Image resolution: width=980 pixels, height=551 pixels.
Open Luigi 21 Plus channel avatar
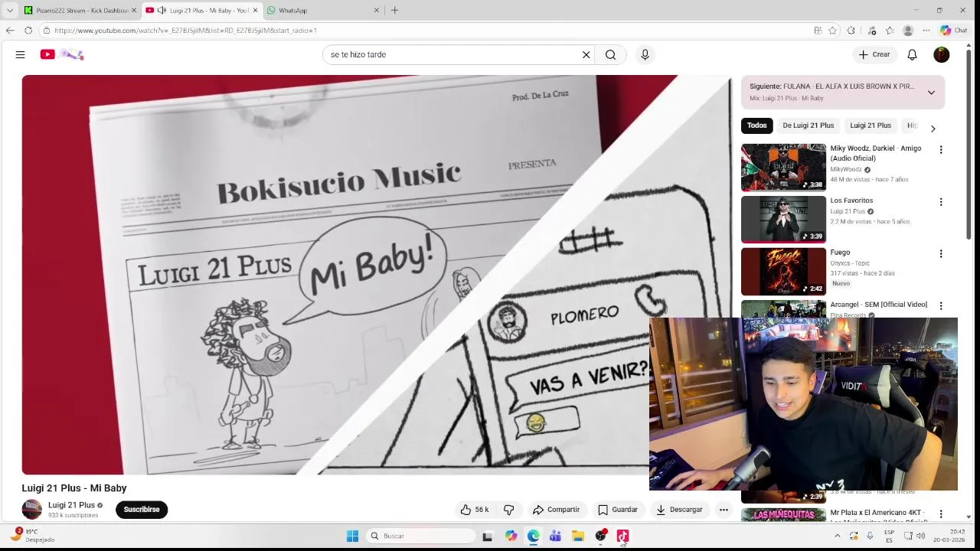point(32,510)
